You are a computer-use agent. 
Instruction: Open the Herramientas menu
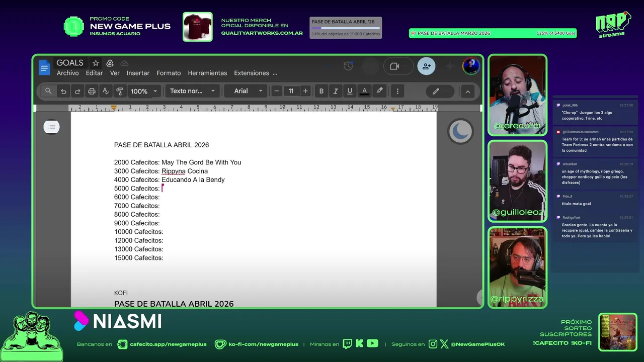pyautogui.click(x=207, y=73)
